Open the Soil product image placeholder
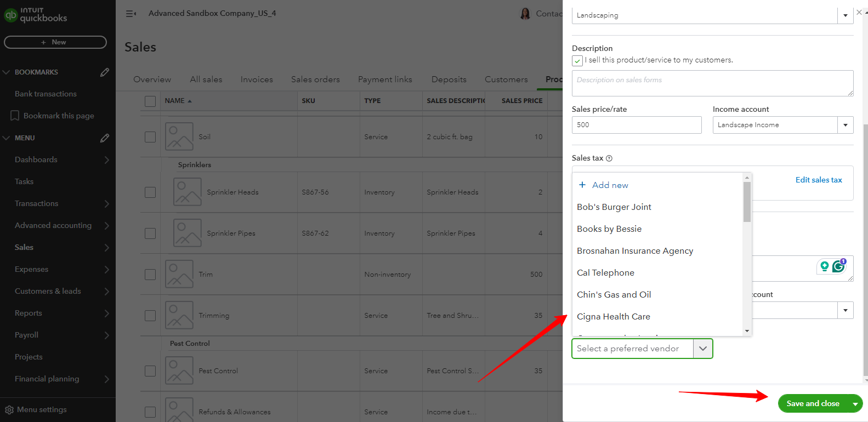Screen dimensions: 868x422 pyautogui.click(x=179, y=136)
